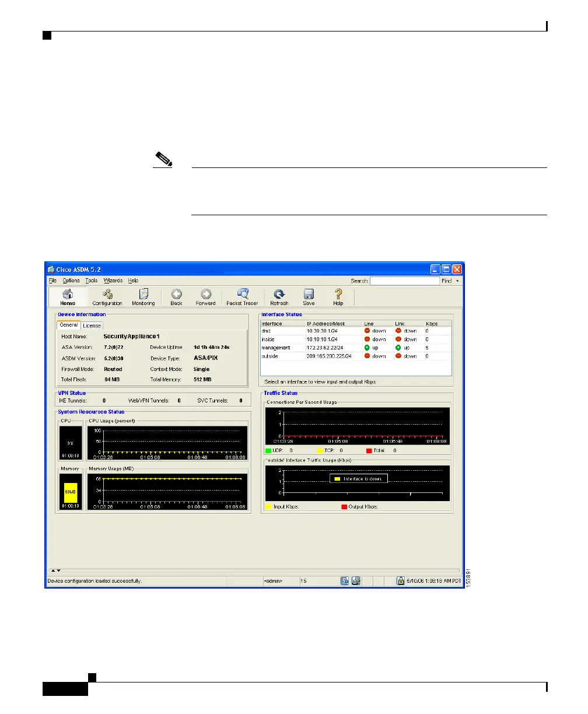Click the red Output Kbps legend swatch
Viewport: 588px width, 714px height.
pyautogui.click(x=344, y=507)
